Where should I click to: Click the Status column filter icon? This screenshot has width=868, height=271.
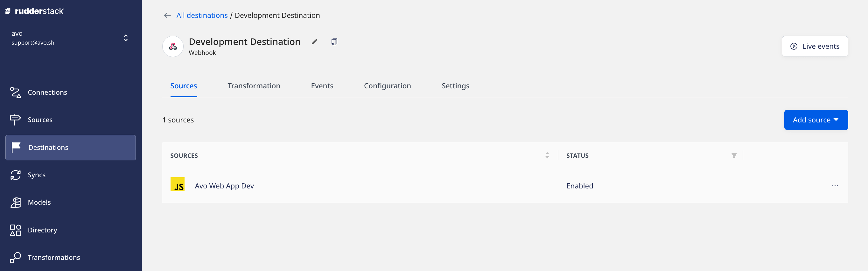click(x=734, y=156)
